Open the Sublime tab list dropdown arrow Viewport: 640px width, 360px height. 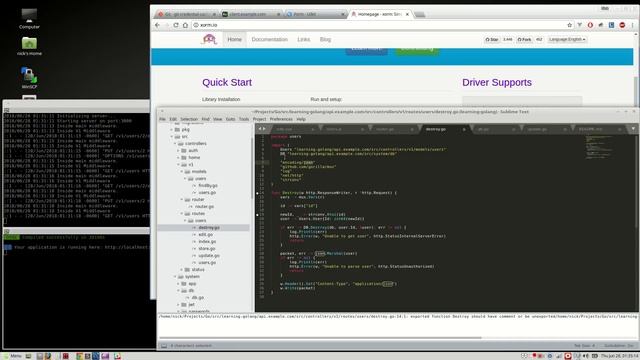(x=633, y=129)
